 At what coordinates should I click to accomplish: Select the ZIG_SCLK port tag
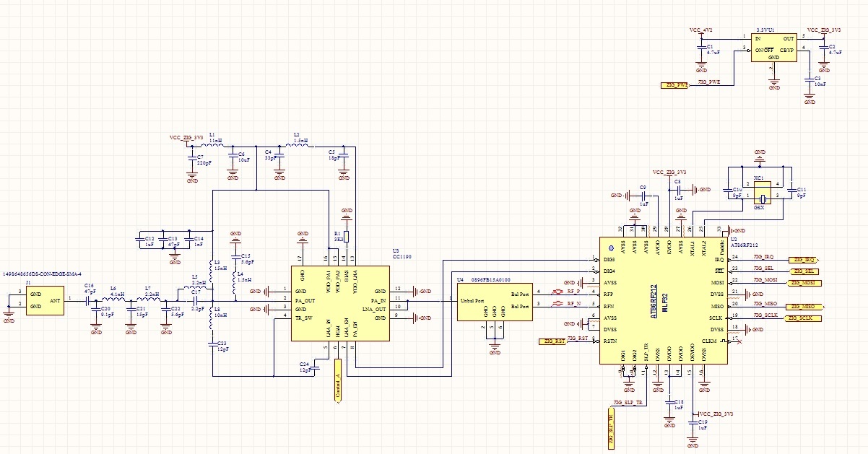pyautogui.click(x=804, y=318)
